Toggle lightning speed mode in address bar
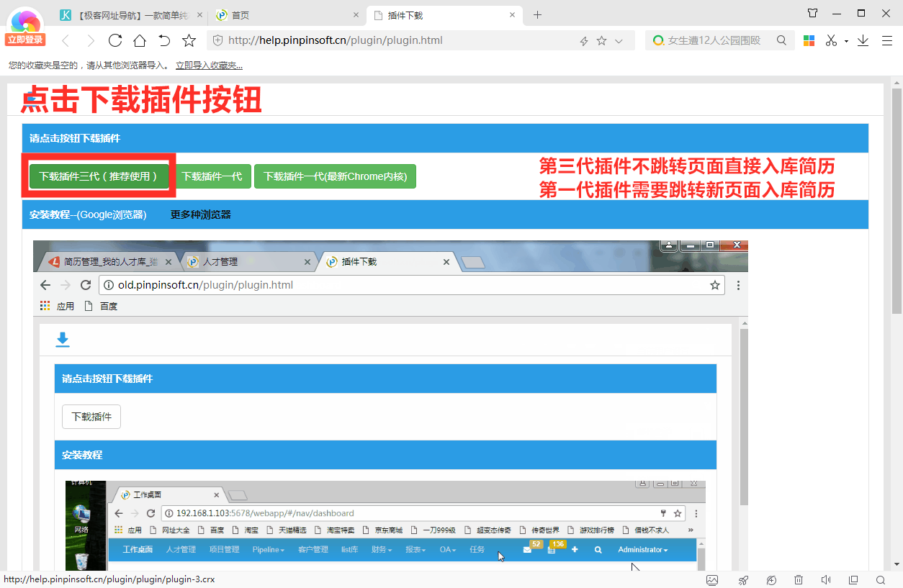The height and width of the screenshot is (588, 903). coord(584,41)
